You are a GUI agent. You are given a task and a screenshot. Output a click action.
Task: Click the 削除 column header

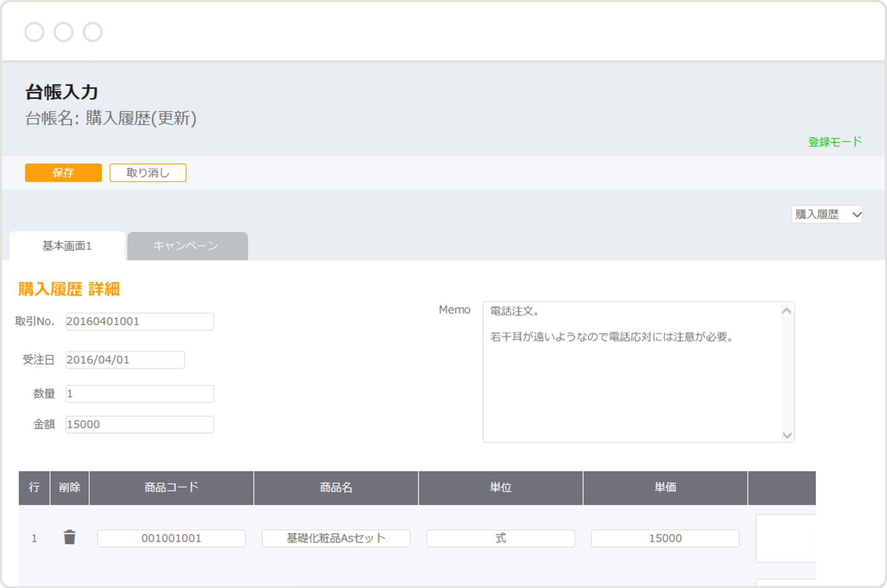click(70, 488)
